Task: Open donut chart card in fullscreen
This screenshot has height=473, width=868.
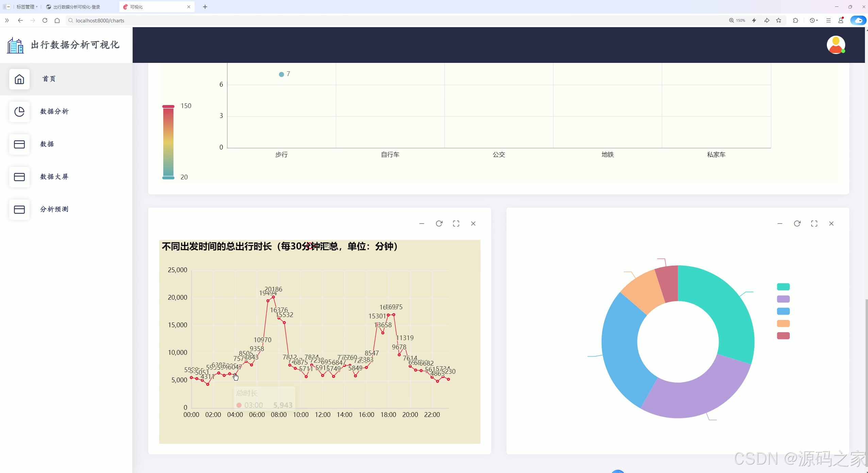Action: (x=814, y=224)
